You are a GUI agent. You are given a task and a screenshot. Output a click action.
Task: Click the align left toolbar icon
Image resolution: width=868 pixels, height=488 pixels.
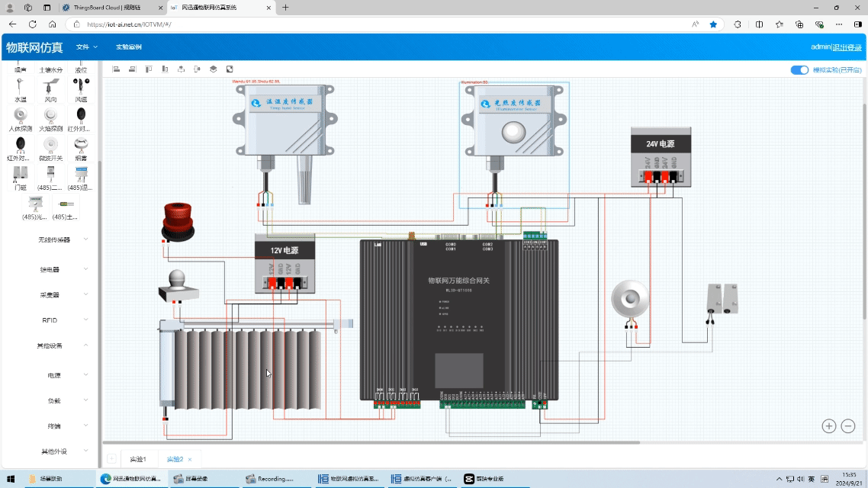point(116,69)
